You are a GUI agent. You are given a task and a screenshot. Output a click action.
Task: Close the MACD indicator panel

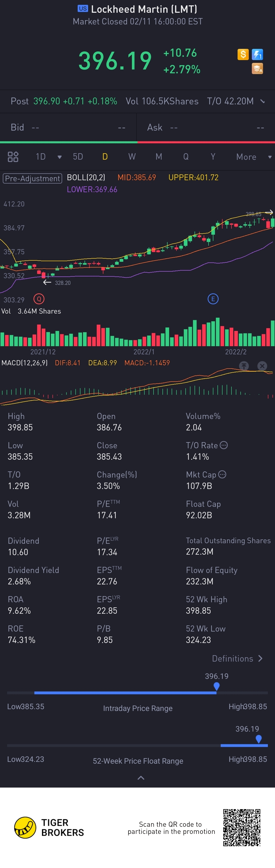pos(262,366)
